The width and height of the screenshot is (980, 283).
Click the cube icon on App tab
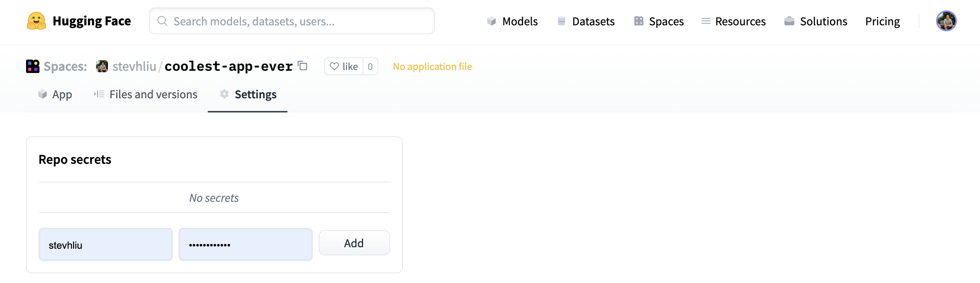pos(42,94)
